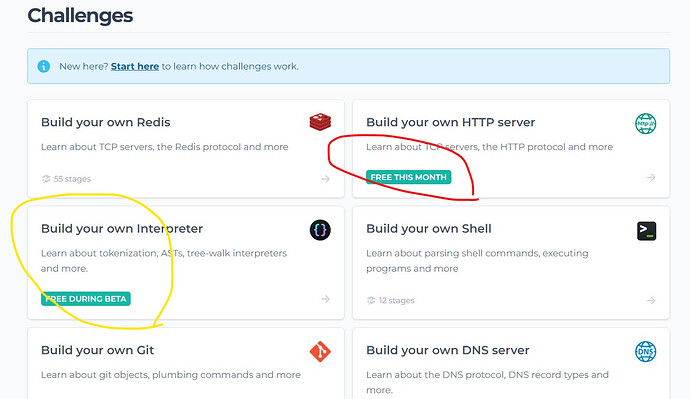The width and height of the screenshot is (690, 399).
Task: Click the Redis logo icon
Action: (x=320, y=122)
